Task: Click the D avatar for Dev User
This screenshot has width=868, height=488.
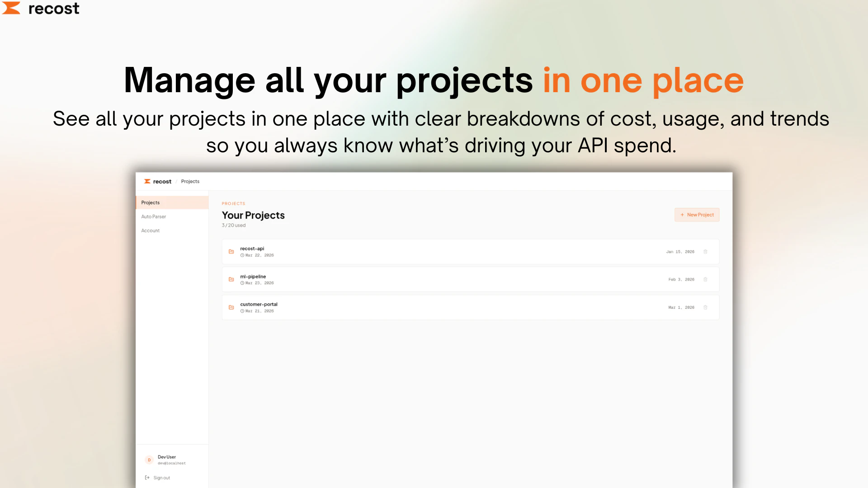Action: tap(149, 460)
